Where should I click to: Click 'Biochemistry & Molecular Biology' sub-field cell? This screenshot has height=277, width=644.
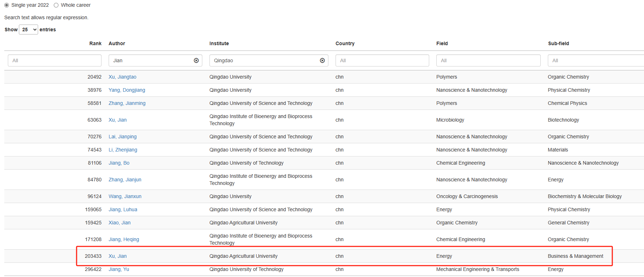click(x=585, y=196)
